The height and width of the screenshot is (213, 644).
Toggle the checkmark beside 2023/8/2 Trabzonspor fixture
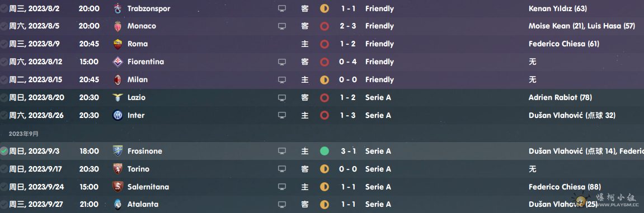(4, 8)
